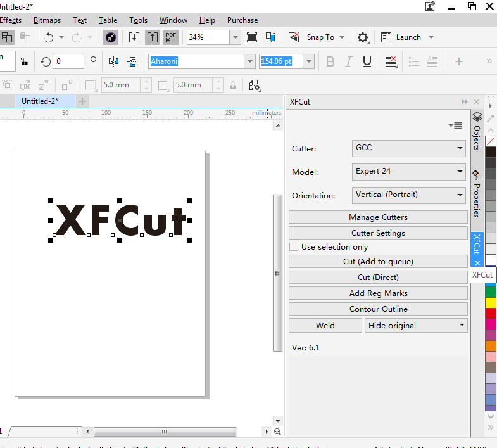Click the Paste clipboard icon
This screenshot has width=497, height=448.
25,37
